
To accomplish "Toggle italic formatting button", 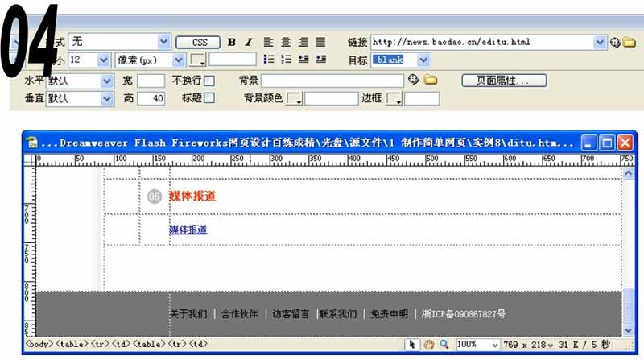I will [x=249, y=42].
